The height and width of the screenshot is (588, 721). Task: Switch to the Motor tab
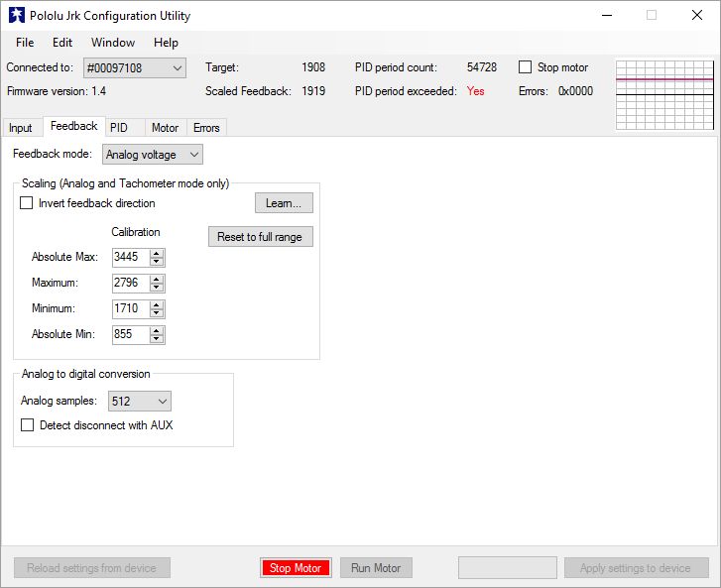[165, 127]
